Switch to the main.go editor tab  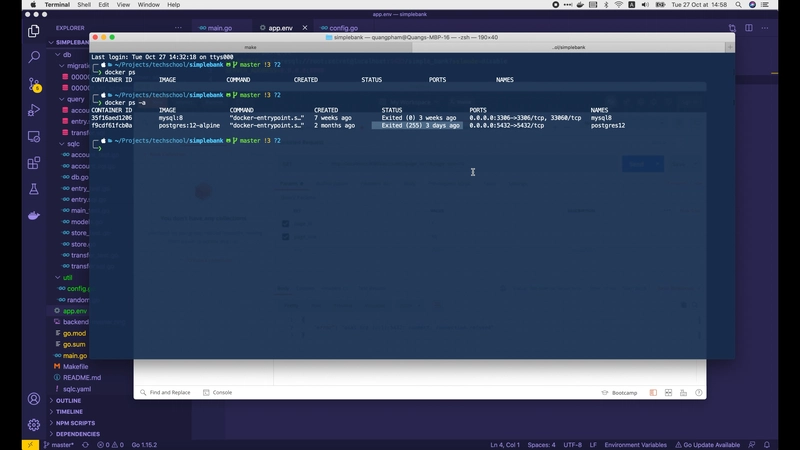point(220,28)
